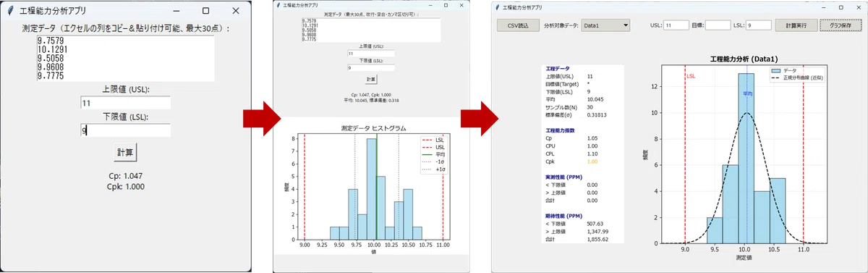Click the Cpk: 1.000 result in the left window
868x273 pixels.
[x=125, y=186]
